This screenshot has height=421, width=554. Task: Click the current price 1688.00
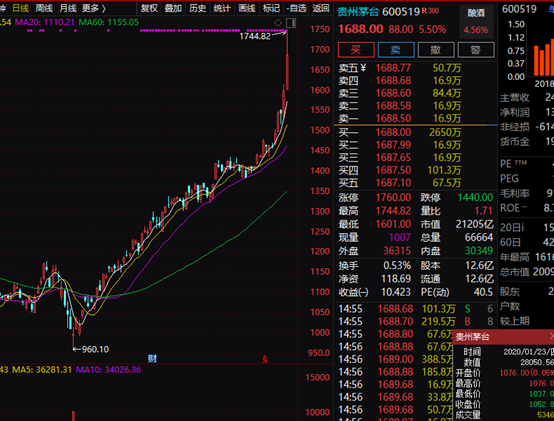point(360,29)
